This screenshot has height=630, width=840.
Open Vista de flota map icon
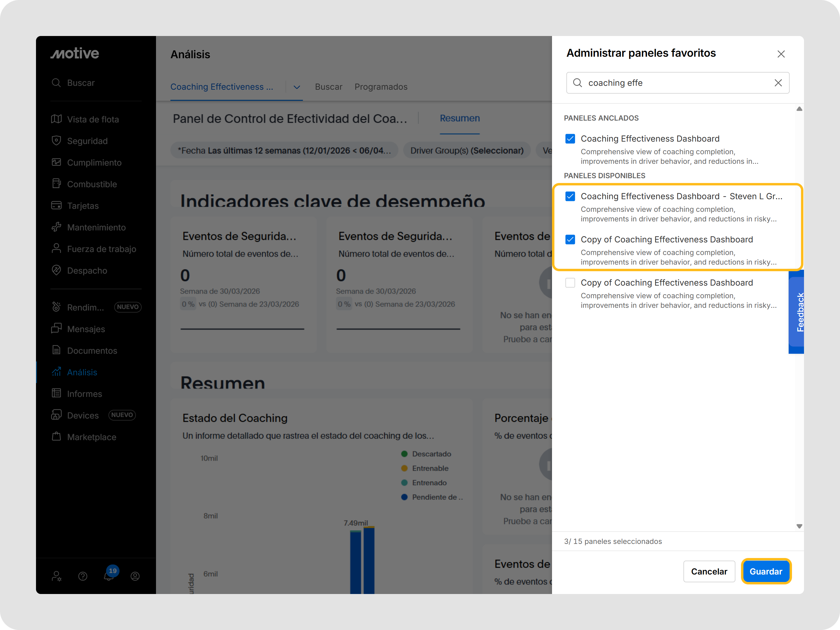pyautogui.click(x=56, y=119)
